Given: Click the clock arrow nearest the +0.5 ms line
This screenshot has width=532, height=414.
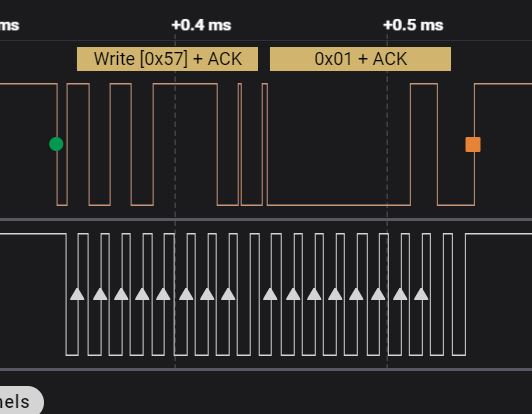Looking at the screenshot, I should pos(378,294).
